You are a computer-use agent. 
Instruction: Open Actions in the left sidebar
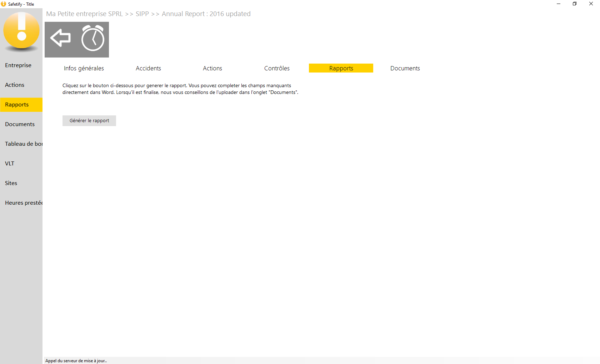coord(21,85)
